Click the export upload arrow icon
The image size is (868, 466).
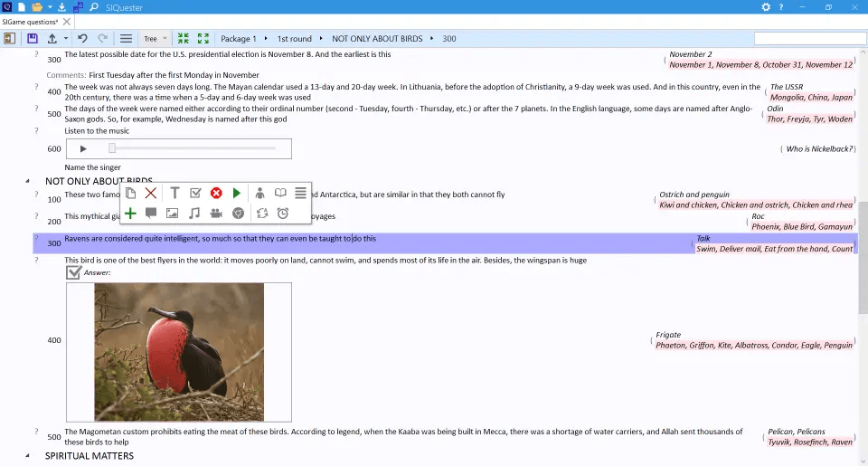(x=52, y=38)
